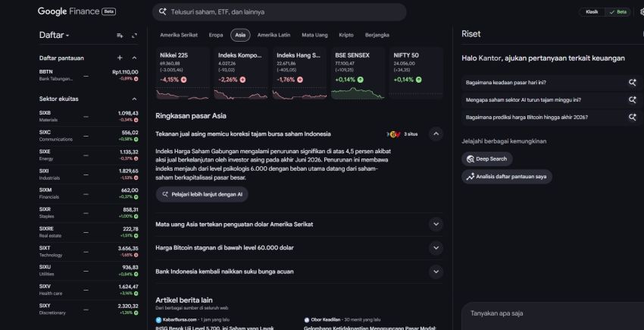The height and width of the screenshot is (330, 644).
Task: Click AI icon next to sektor AI question
Action: click(632, 100)
